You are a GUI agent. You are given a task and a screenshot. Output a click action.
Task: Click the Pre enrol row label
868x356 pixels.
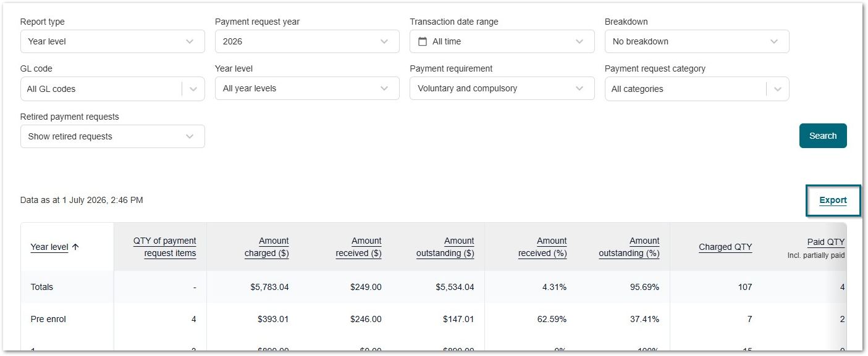click(48, 319)
